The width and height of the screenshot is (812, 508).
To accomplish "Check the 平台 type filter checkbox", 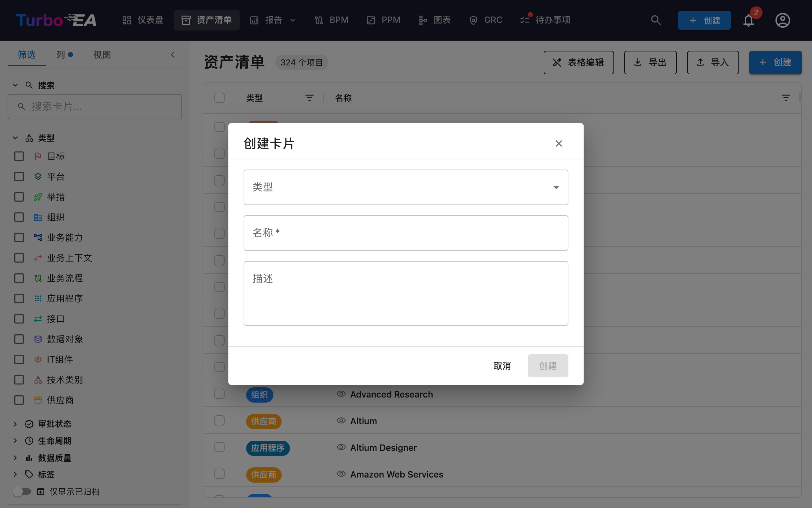I will tap(19, 177).
